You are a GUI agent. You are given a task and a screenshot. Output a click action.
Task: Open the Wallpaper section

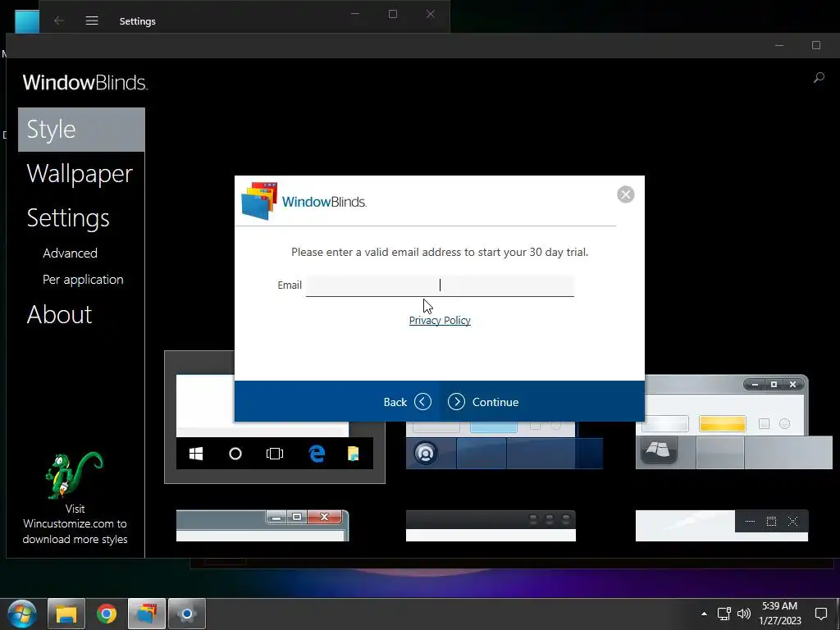[80, 174]
